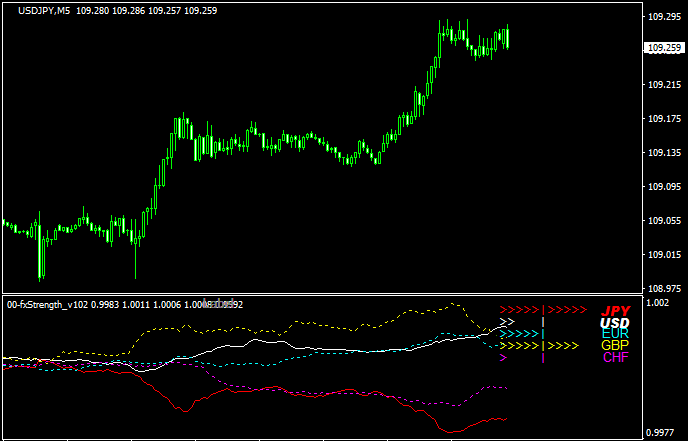Image resolution: width=688 pixels, height=441 pixels.
Task: Select the cyan EUR currency label
Action: [615, 334]
